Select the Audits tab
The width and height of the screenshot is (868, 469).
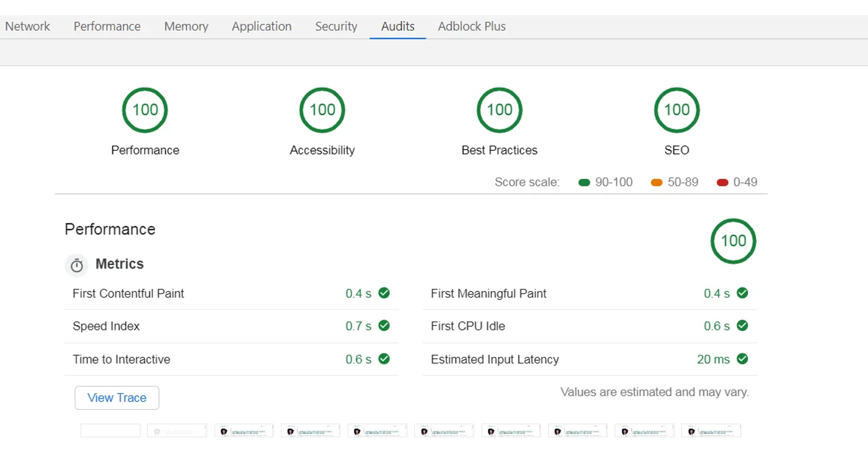(398, 26)
